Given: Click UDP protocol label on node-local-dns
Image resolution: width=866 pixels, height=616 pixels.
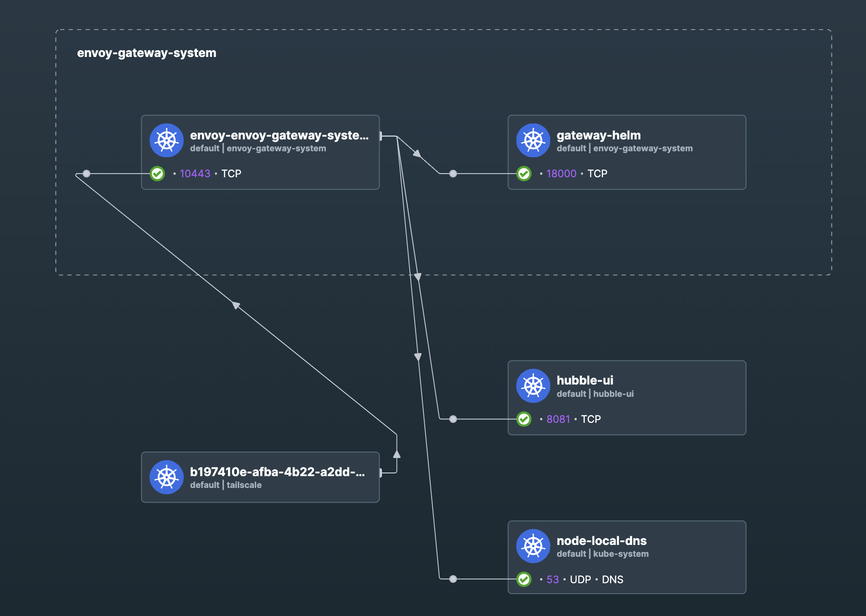Looking at the screenshot, I should click(580, 580).
